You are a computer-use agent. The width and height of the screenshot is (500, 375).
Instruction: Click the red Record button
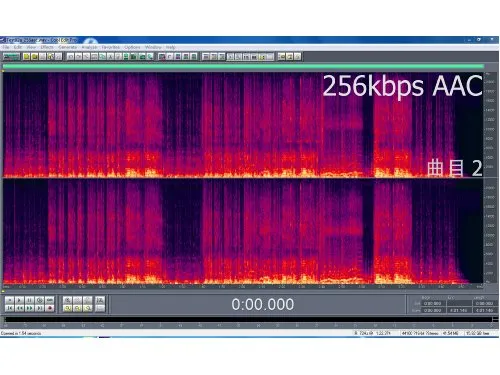(x=50, y=308)
